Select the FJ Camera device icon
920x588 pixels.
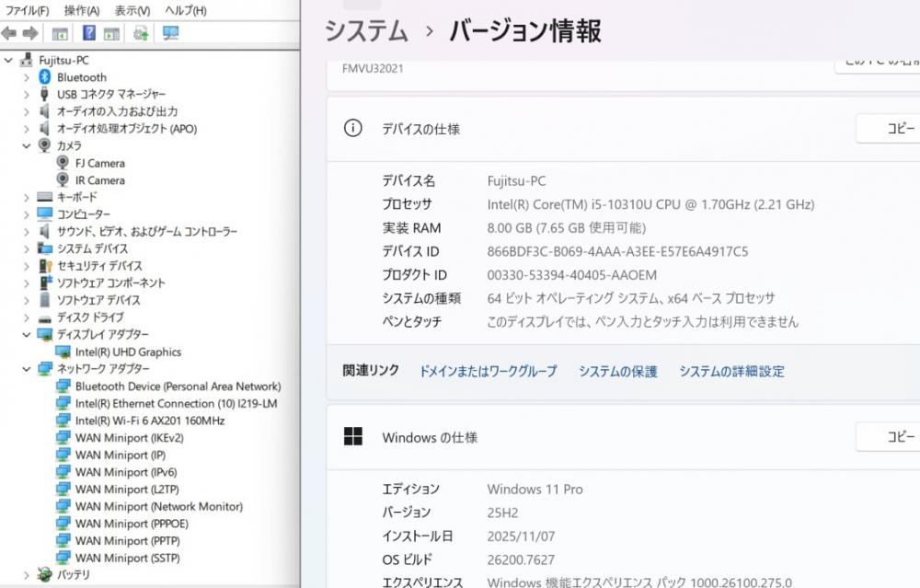63,163
